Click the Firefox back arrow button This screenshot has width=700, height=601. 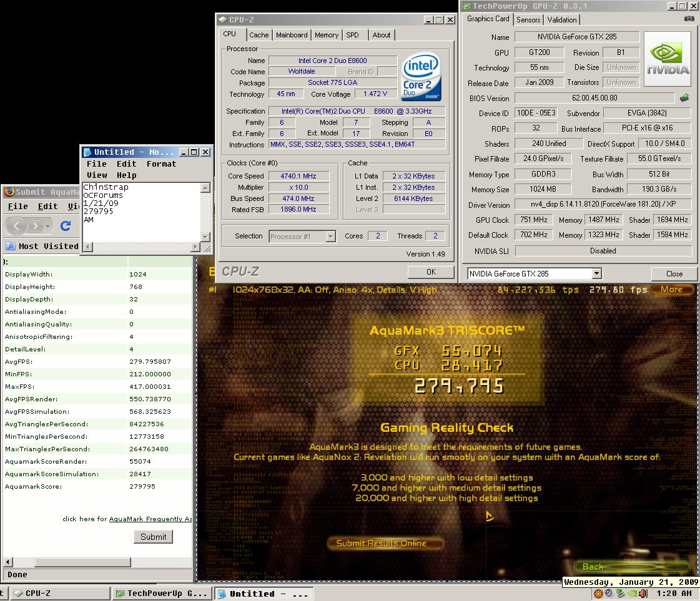[x=16, y=226]
